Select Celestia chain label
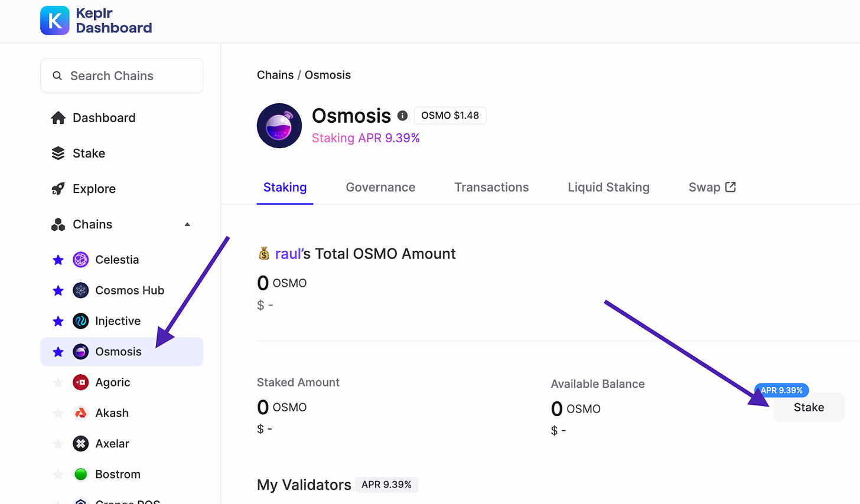Screen dimensions: 860x504 click(117, 260)
